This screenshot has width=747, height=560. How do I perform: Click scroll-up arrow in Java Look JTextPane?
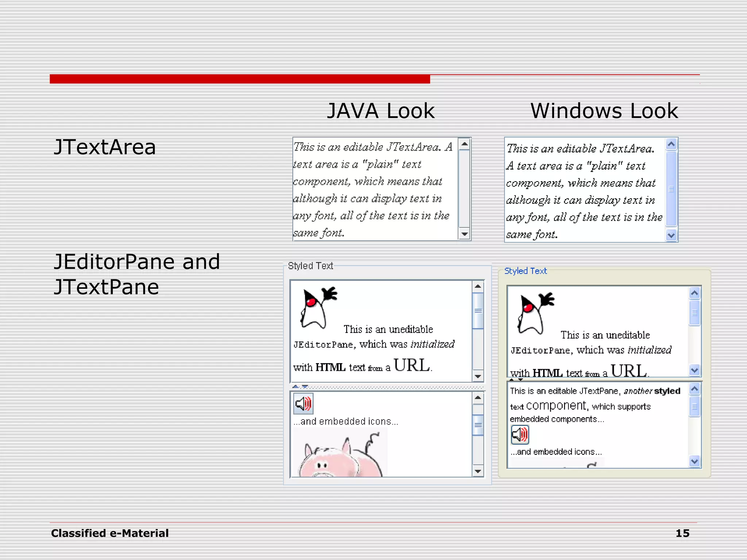click(x=478, y=398)
